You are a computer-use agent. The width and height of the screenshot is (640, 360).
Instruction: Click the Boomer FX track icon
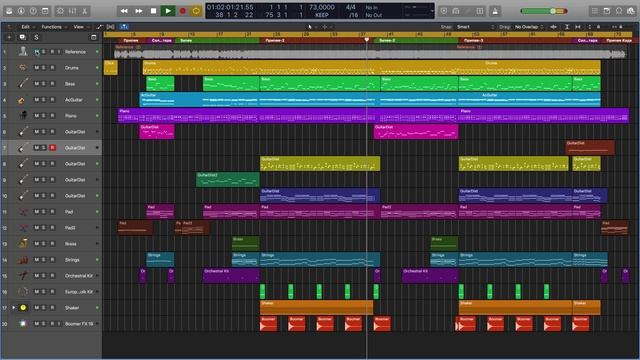[23, 323]
